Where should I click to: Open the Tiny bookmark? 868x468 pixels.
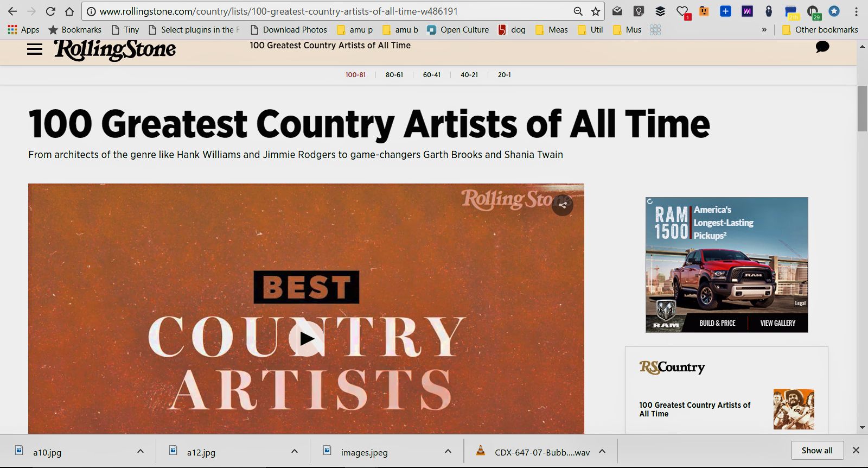(x=125, y=30)
